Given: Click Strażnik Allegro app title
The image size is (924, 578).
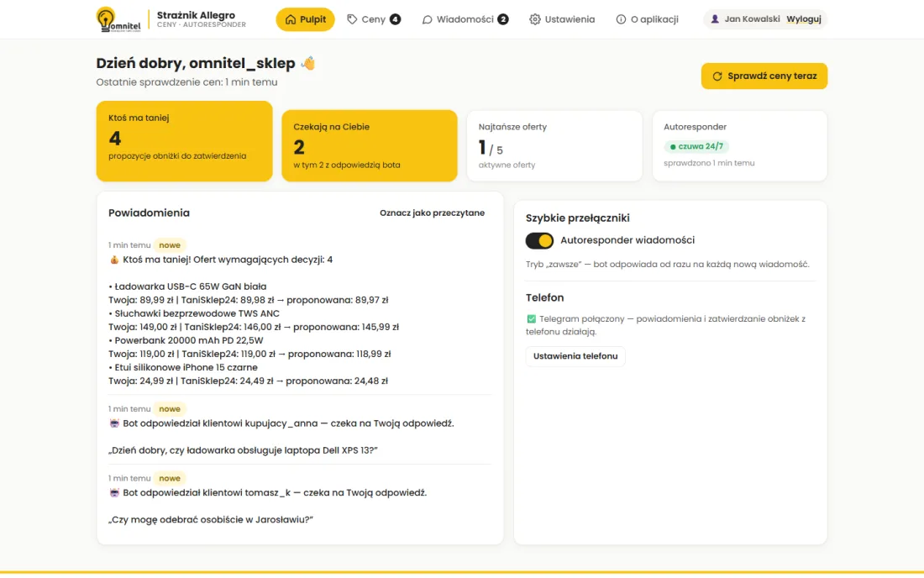Looking at the screenshot, I should click(196, 15).
